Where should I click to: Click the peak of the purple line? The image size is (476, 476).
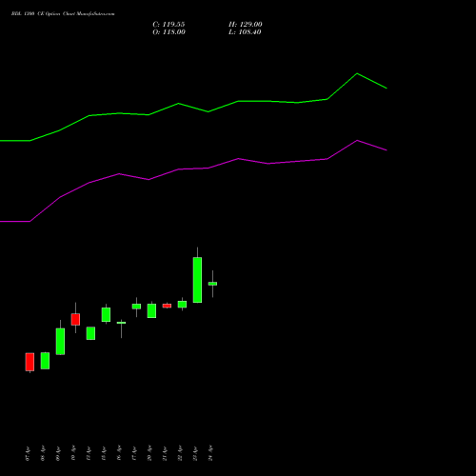(357, 140)
